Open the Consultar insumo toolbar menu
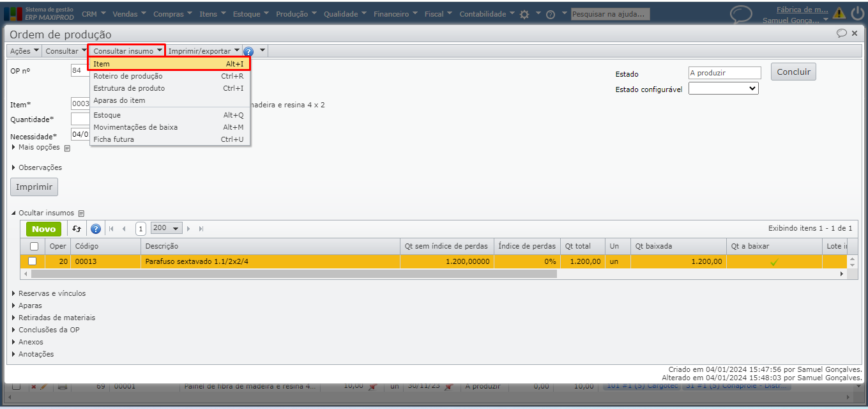Viewport: 868px width, 409px height. click(126, 50)
